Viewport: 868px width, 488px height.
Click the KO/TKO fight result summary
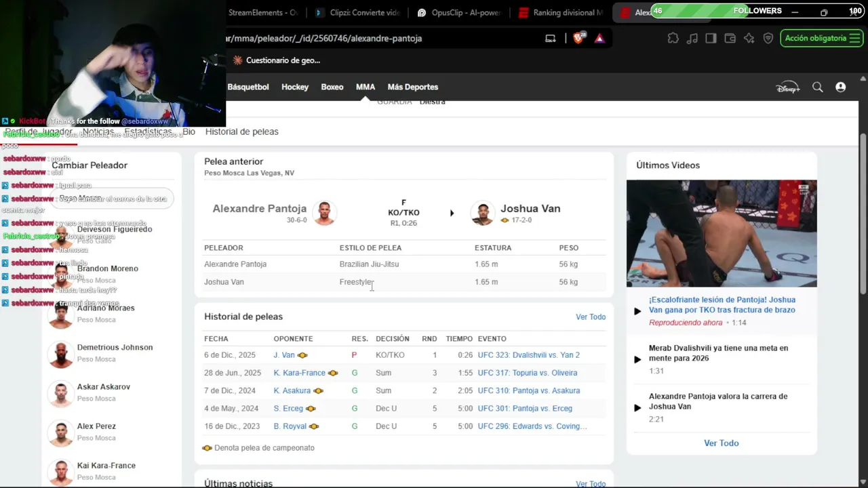(403, 213)
